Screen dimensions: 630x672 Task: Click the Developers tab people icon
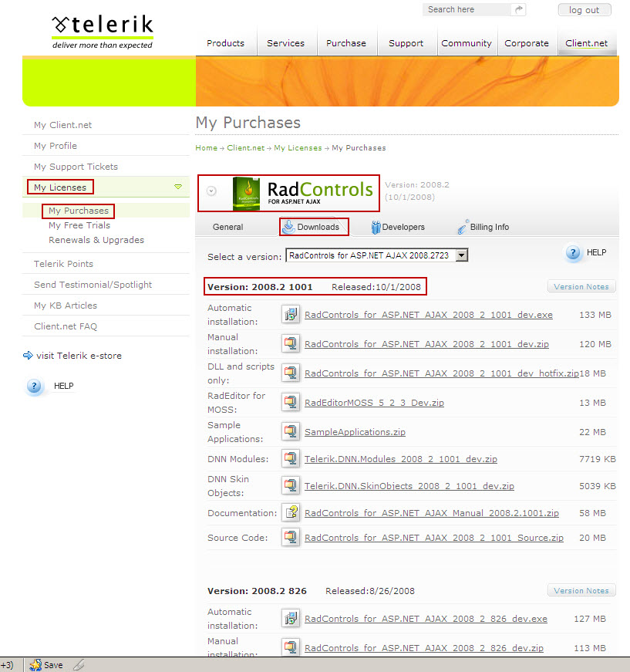pyautogui.click(x=376, y=227)
